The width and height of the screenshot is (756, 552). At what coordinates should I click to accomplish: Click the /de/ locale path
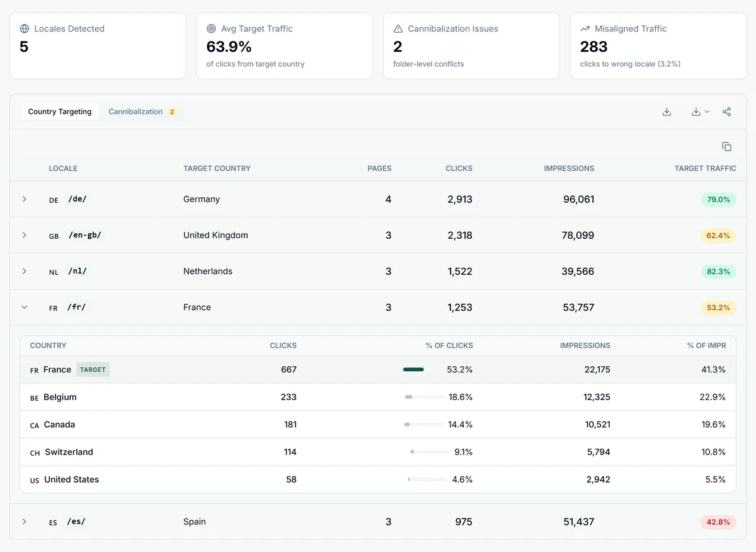pos(77,199)
